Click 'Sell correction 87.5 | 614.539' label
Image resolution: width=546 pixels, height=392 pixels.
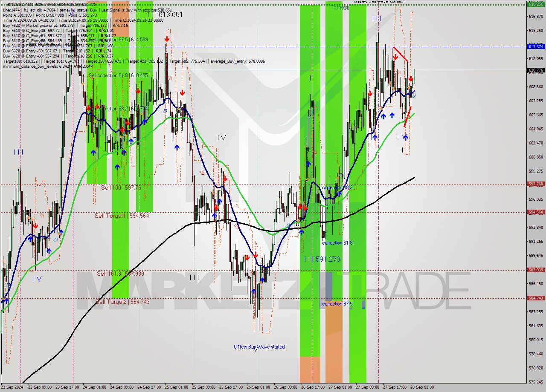tap(118, 40)
